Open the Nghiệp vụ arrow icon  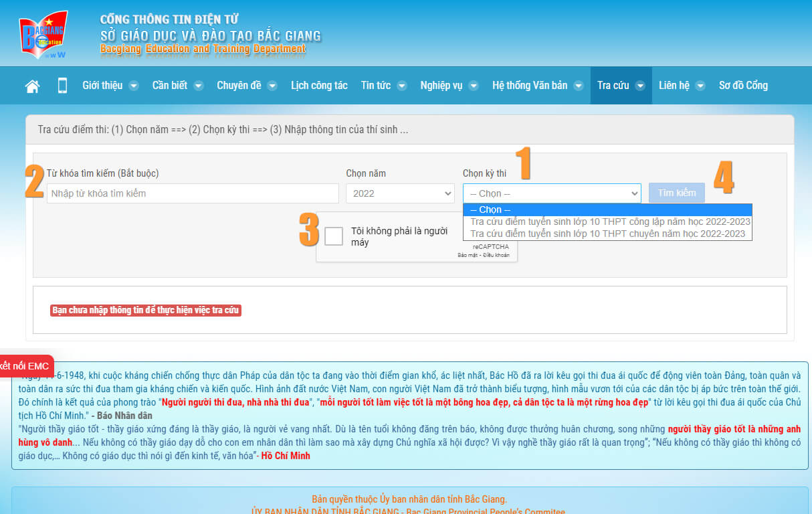point(474,86)
